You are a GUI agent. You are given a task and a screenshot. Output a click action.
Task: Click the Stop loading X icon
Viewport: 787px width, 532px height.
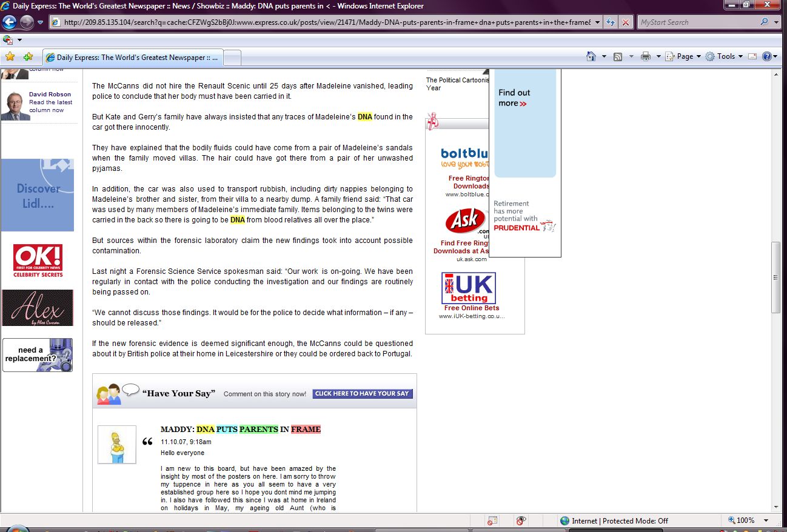(626, 22)
